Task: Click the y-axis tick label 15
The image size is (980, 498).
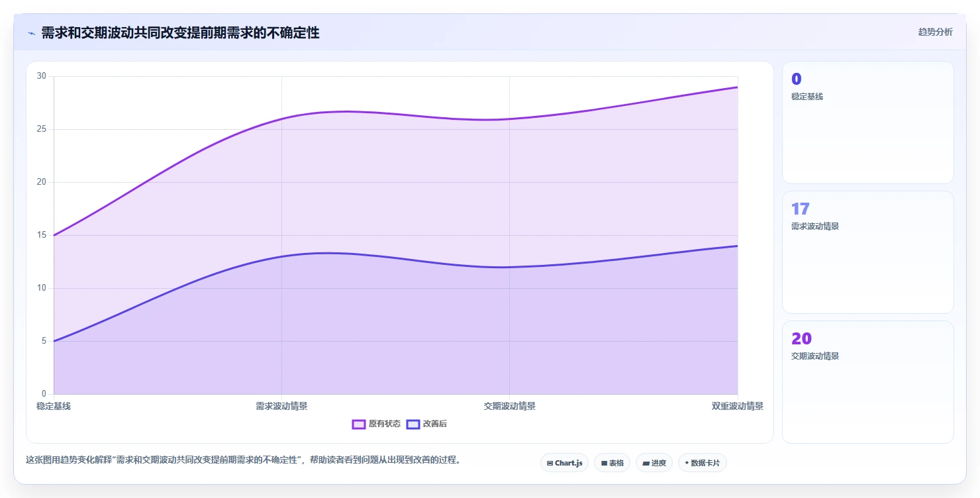Action: (x=42, y=235)
